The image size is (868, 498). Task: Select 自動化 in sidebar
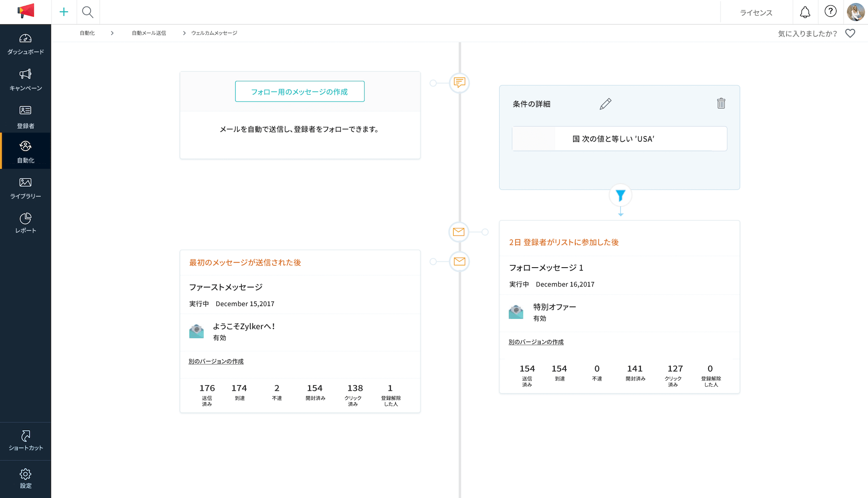tap(26, 152)
